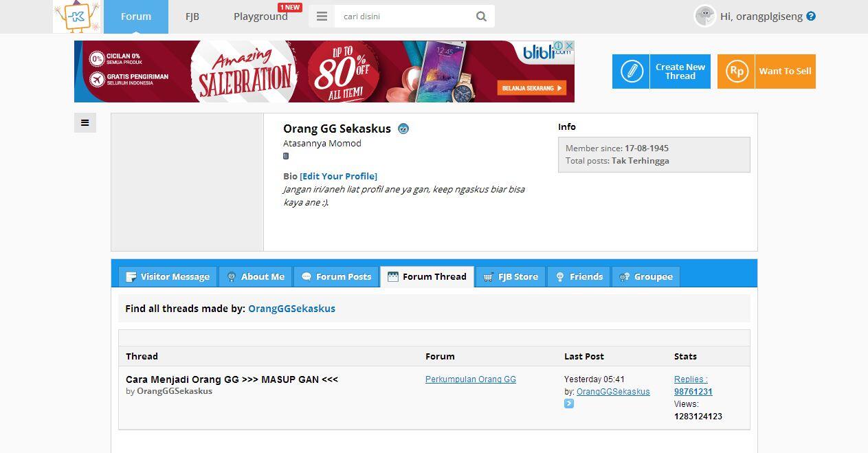This screenshot has width=868, height=453.
Task: Open the FJB navigation tab
Action: (192, 16)
